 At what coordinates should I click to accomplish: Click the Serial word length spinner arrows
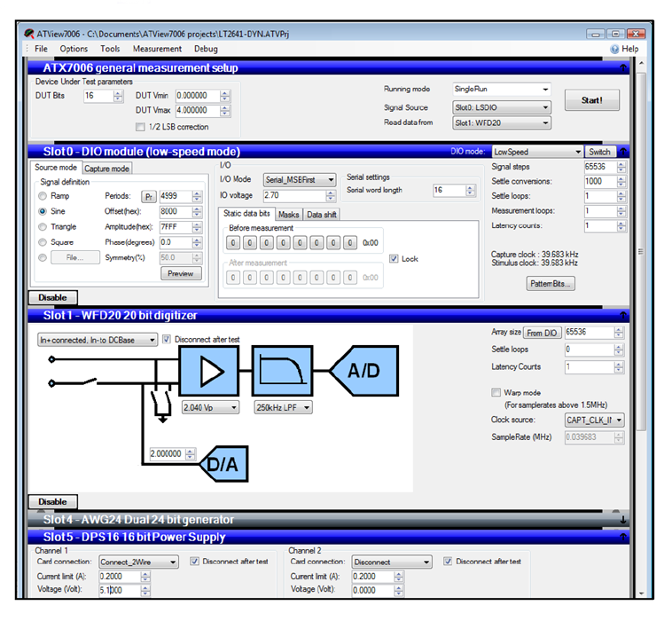pos(470,190)
